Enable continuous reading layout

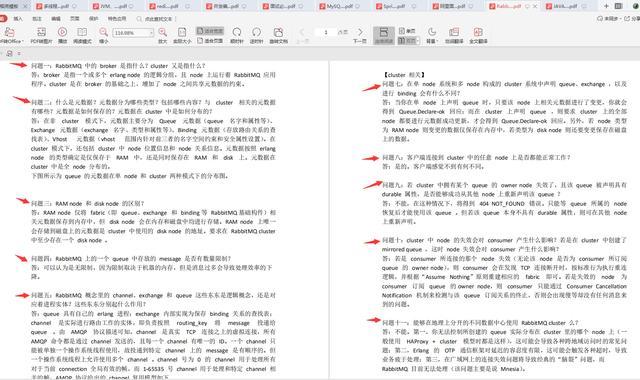[384, 35]
